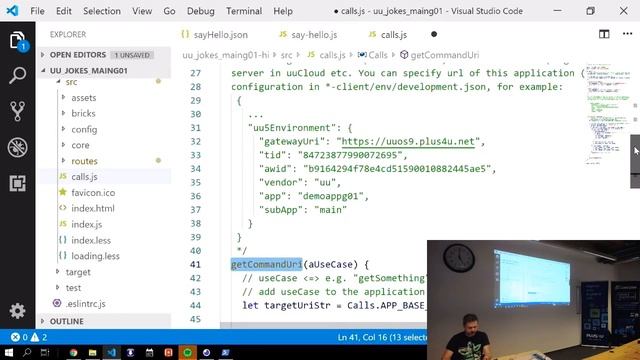Click the VS Code taskbar icon

pos(111,352)
